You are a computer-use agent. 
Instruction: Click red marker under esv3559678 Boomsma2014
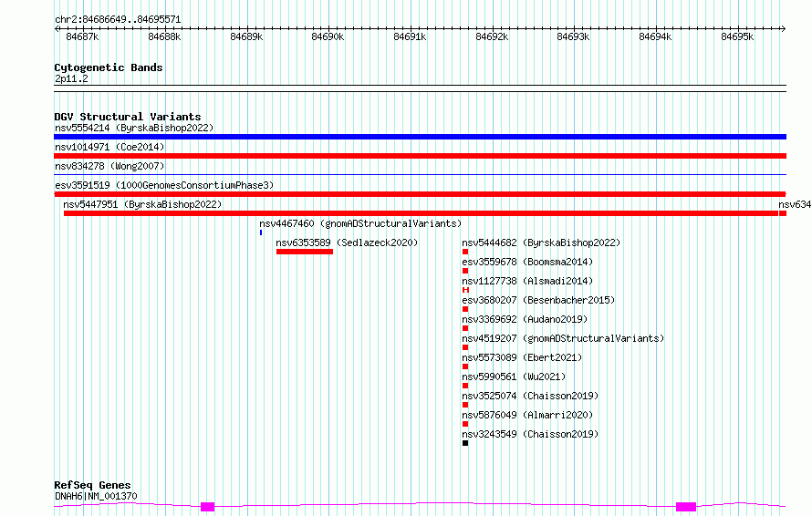coord(465,271)
